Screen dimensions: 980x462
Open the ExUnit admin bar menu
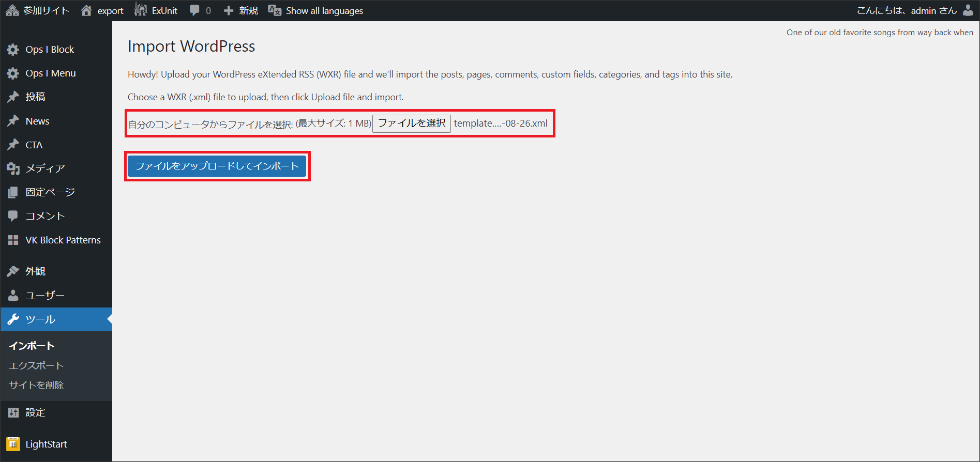tap(156, 10)
